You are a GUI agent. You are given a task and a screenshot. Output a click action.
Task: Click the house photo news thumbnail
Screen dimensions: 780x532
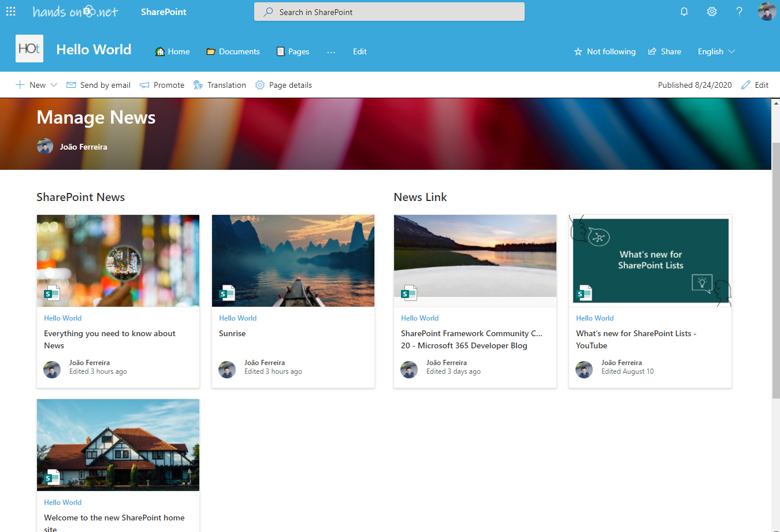[118, 445]
